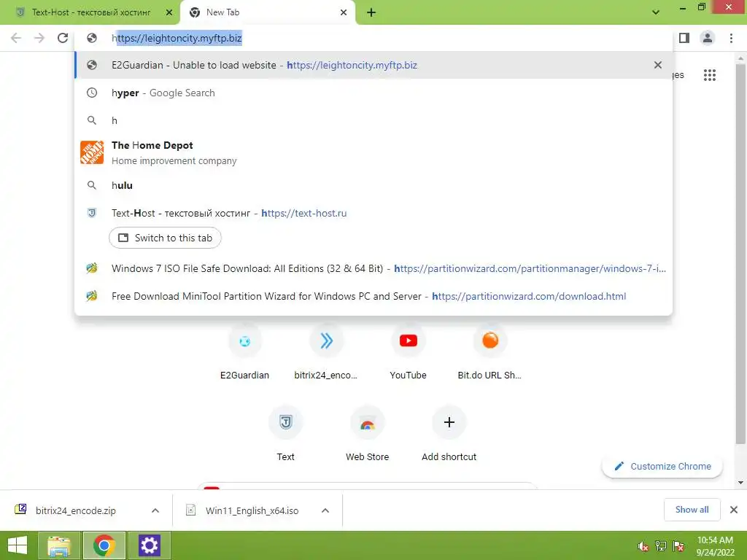Open Settings gear in taskbar
The width and height of the screenshot is (747, 560).
click(149, 545)
